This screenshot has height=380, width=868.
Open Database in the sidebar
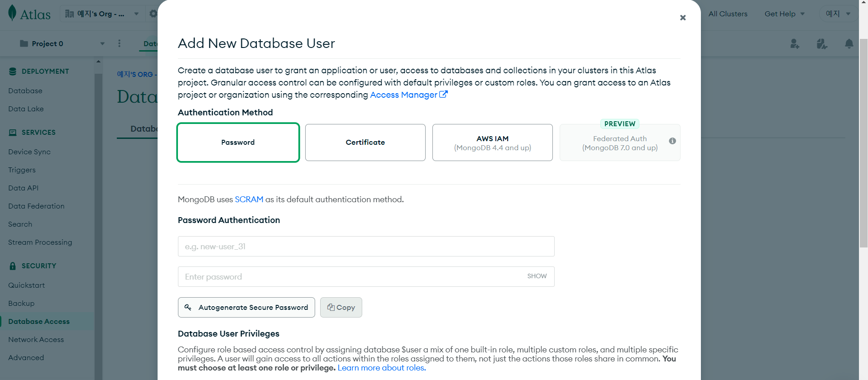click(25, 91)
